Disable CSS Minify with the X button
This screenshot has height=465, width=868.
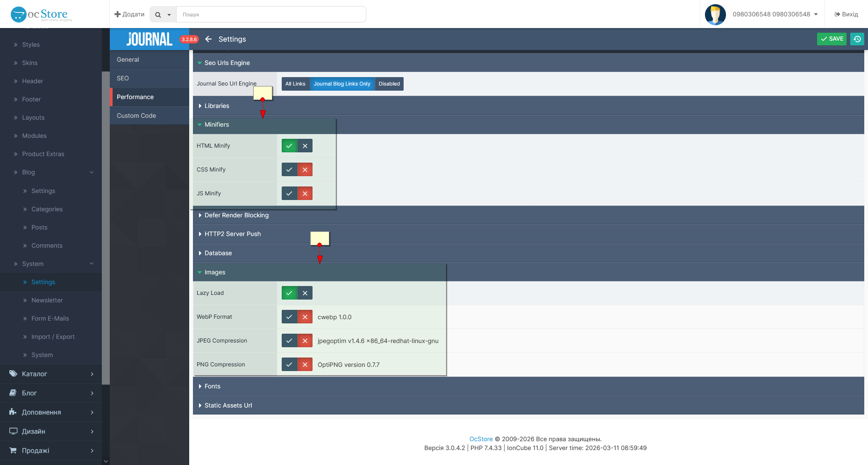tap(305, 170)
